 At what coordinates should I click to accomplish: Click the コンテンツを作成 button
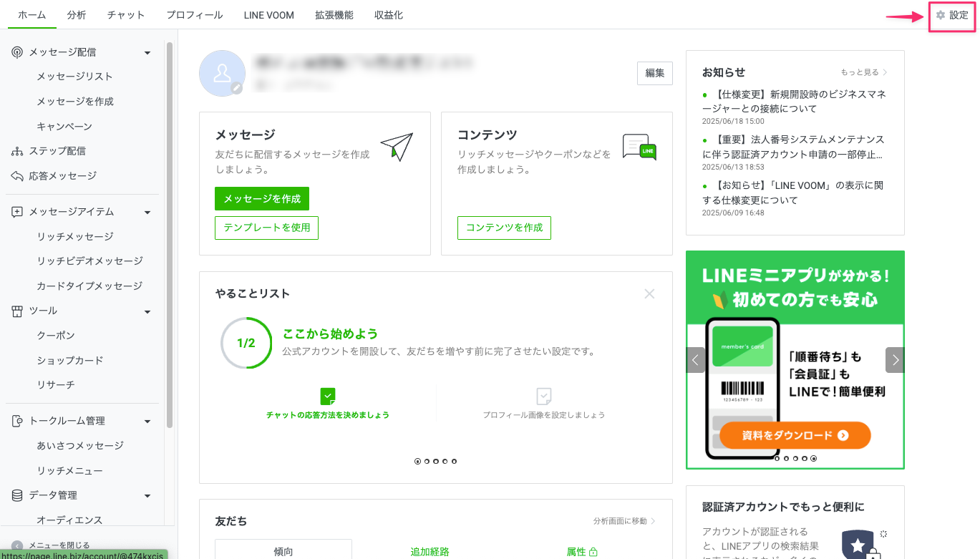pos(504,228)
